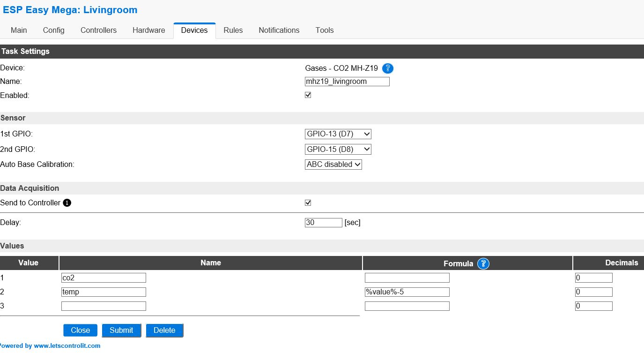Open the device help question mark icon

click(x=388, y=68)
